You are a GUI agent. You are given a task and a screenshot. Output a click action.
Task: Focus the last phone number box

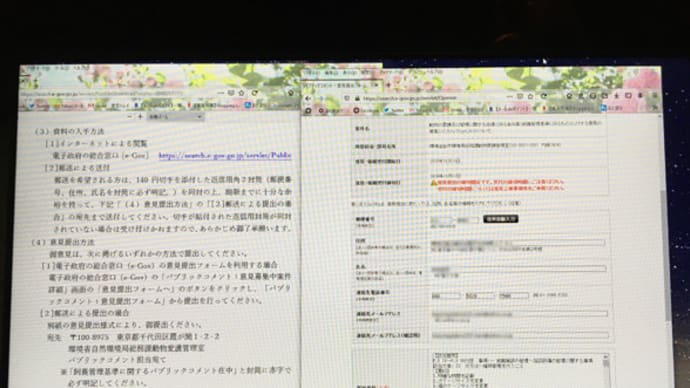click(x=514, y=296)
